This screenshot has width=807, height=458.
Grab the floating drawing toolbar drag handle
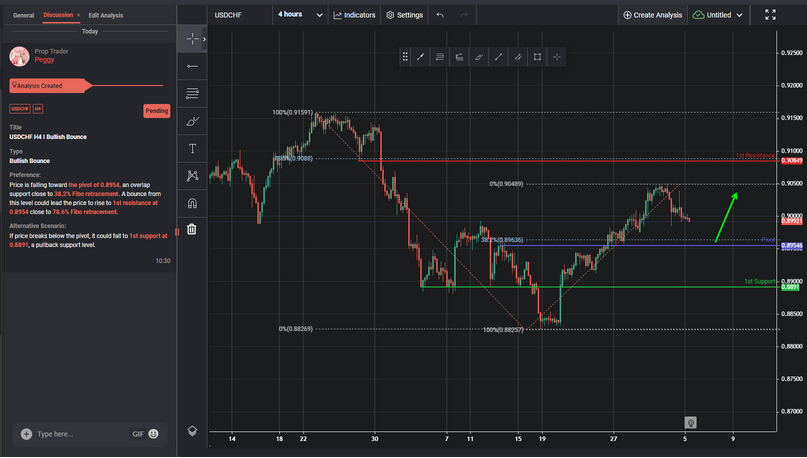[405, 57]
